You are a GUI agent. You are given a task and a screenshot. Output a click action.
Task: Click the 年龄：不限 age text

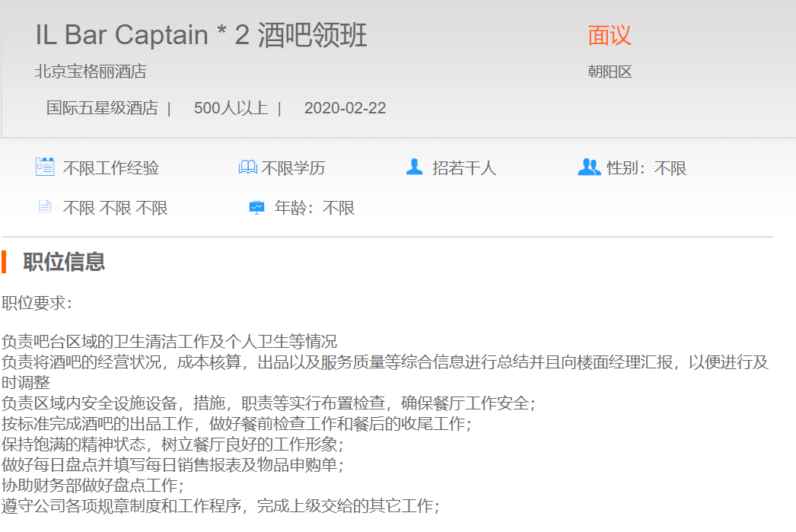point(314,208)
